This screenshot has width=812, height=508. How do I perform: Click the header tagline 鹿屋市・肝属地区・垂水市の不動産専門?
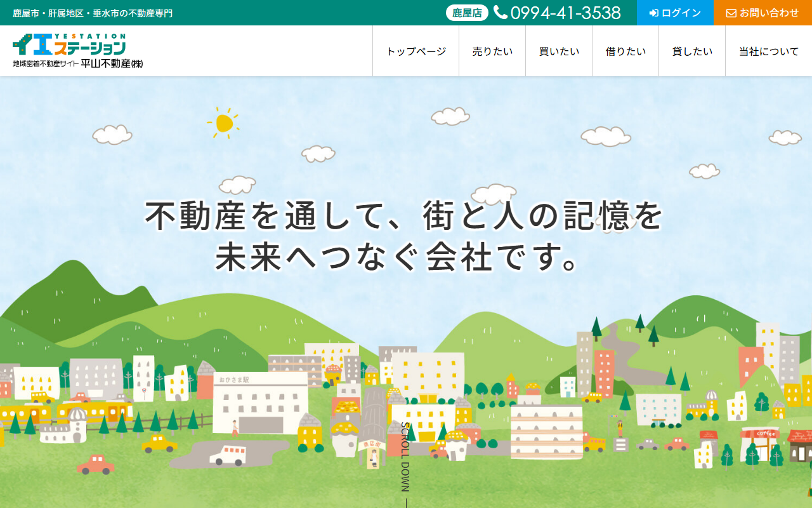93,13
